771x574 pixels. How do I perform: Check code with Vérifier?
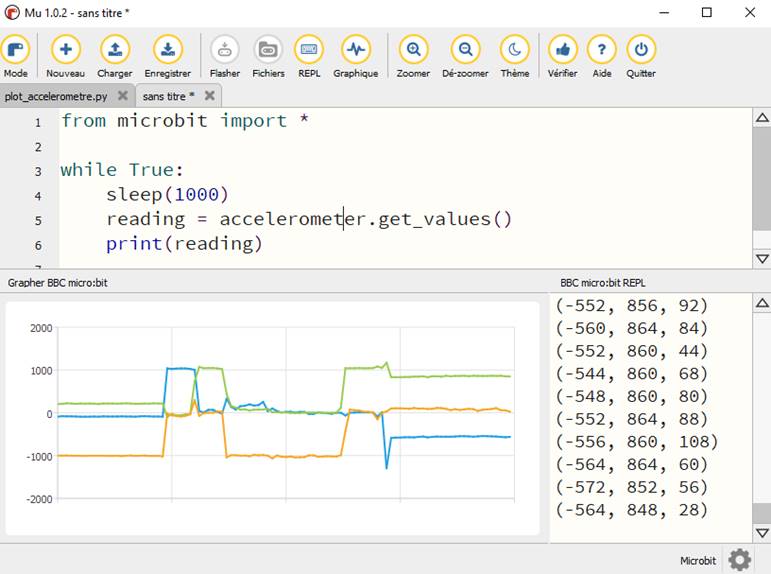coord(563,57)
